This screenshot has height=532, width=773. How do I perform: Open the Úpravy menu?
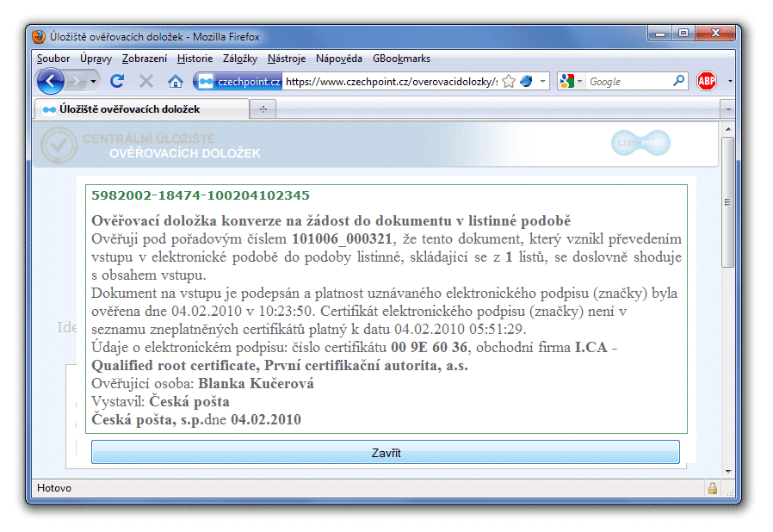click(96, 59)
